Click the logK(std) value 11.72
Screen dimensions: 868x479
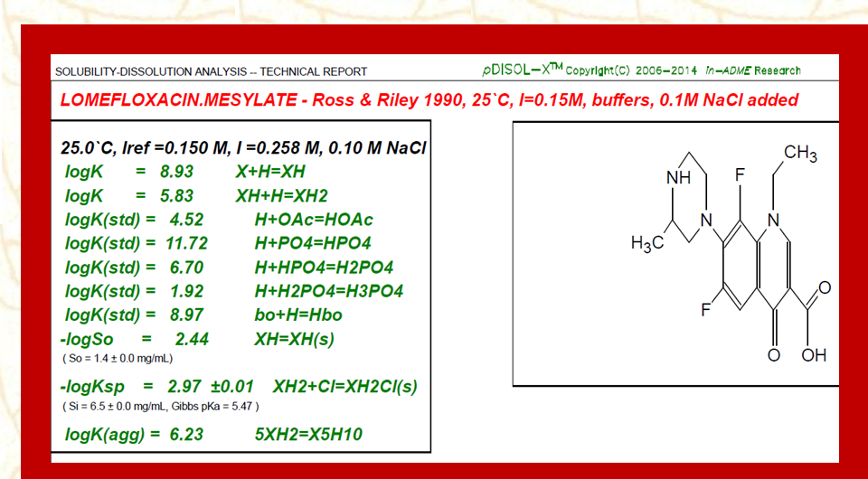[x=186, y=244]
